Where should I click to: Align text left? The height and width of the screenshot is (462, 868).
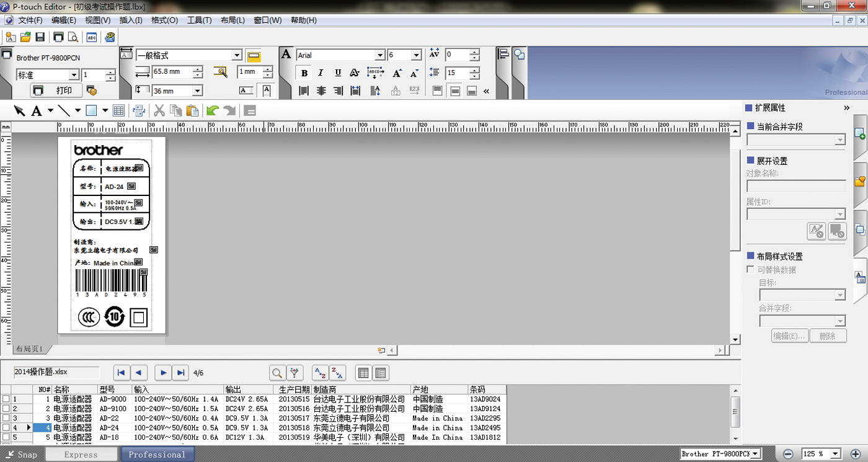[x=304, y=91]
